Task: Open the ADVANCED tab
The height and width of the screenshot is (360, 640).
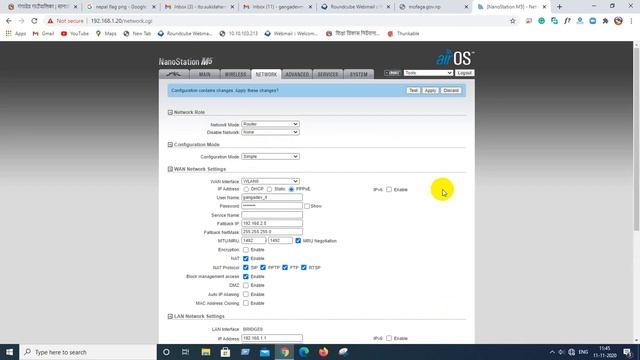Action: tap(297, 74)
